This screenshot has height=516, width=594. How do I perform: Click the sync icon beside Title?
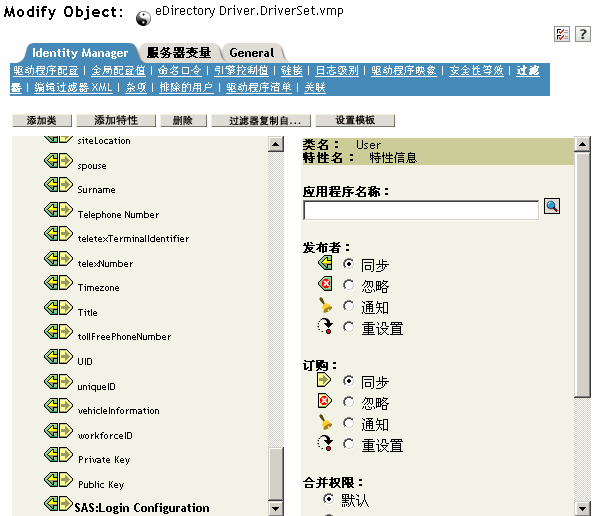click(58, 308)
